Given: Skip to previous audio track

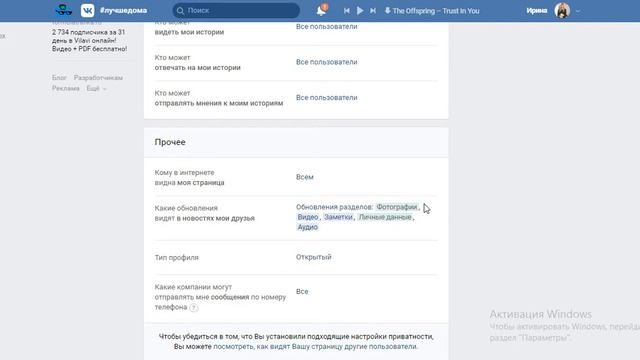Looking at the screenshot, I should [347, 11].
